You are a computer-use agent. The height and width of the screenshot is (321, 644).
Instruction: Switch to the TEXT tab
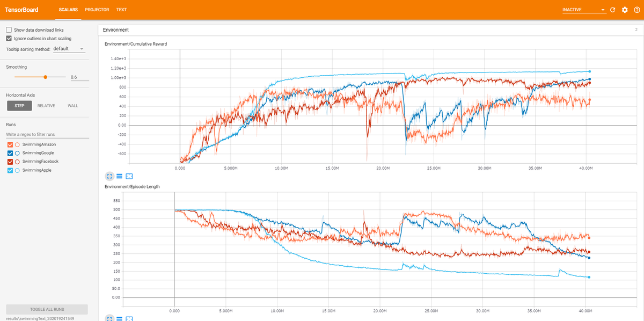point(121,10)
